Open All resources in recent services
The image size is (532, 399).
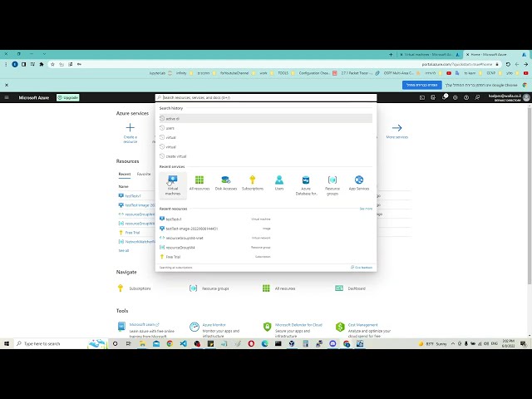[199, 183]
